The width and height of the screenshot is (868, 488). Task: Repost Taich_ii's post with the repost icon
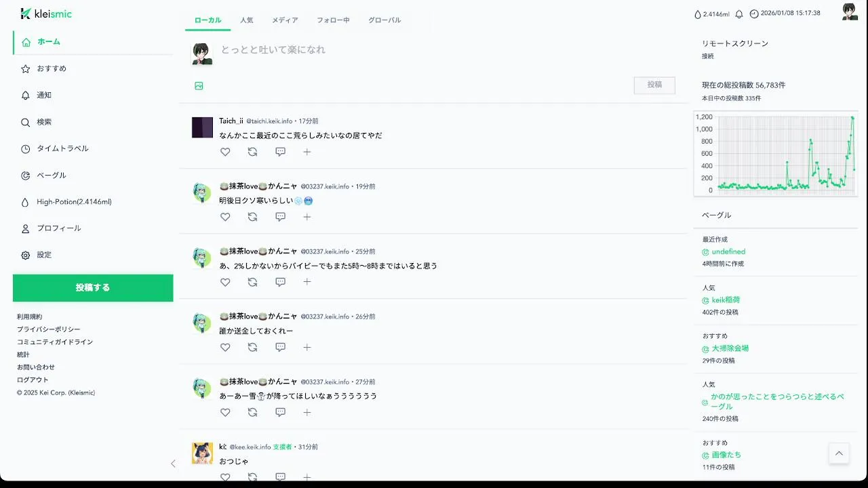point(252,152)
